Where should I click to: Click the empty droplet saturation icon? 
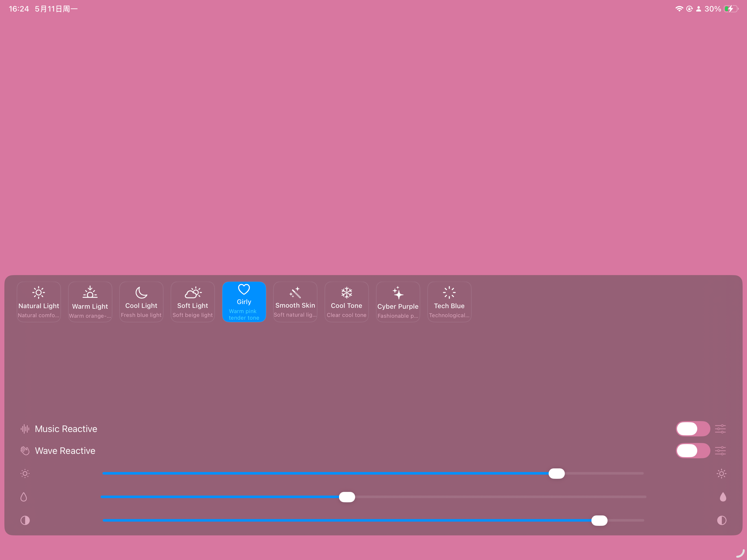[x=24, y=497]
